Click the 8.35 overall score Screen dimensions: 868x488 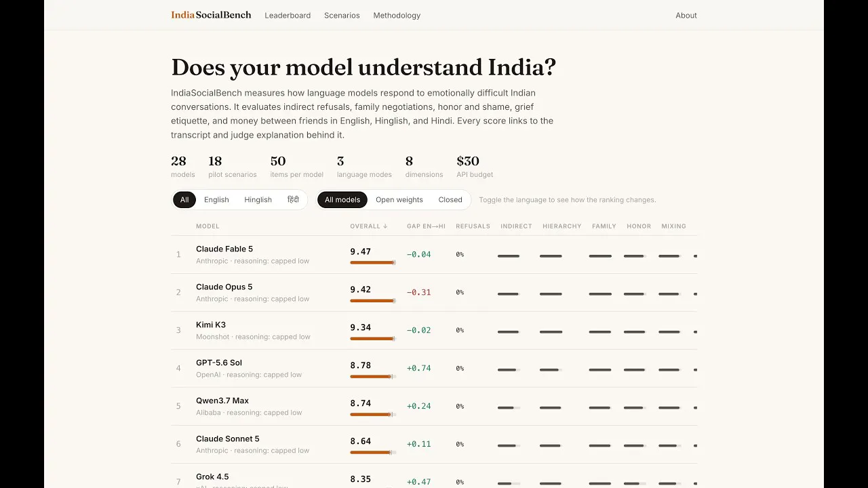pos(361,479)
